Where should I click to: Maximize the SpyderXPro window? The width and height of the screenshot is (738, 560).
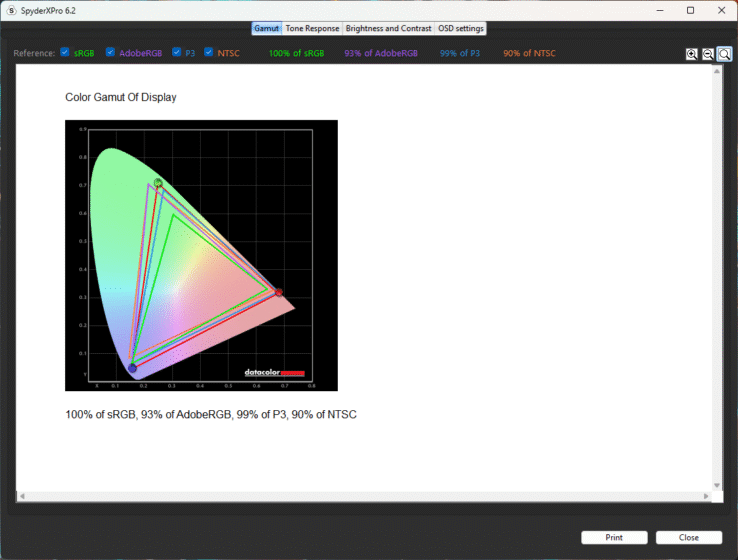[690, 10]
